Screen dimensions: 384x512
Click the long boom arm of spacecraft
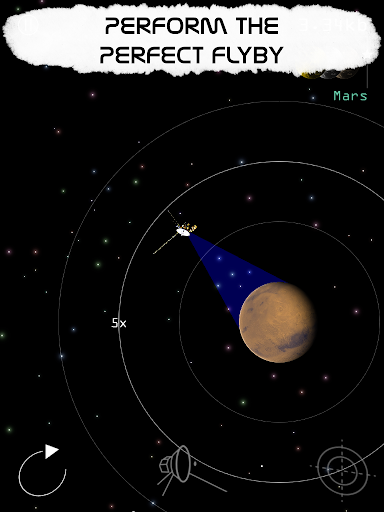pyautogui.click(x=165, y=244)
